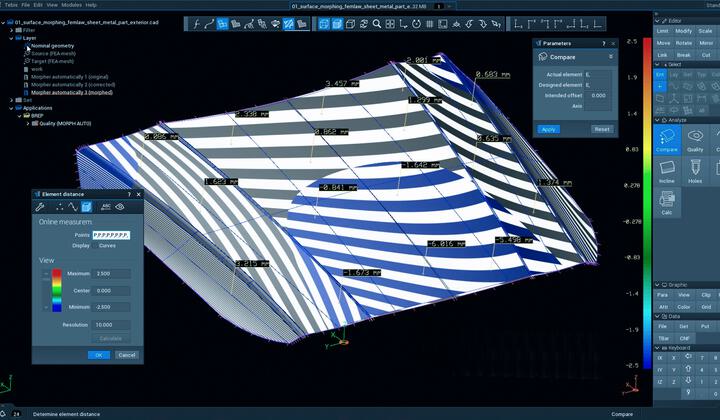The image size is (720, 420).
Task: Collapse the Layer tree node
Action: click(x=11, y=38)
